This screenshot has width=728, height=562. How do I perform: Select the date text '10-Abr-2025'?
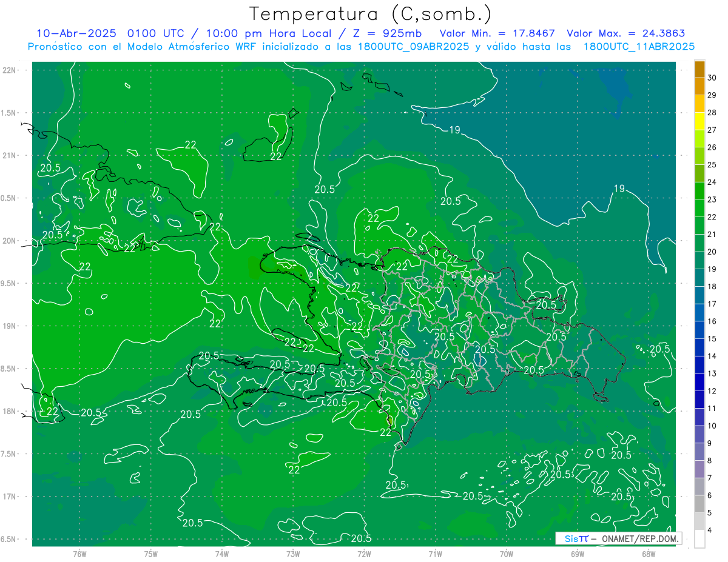77,33
